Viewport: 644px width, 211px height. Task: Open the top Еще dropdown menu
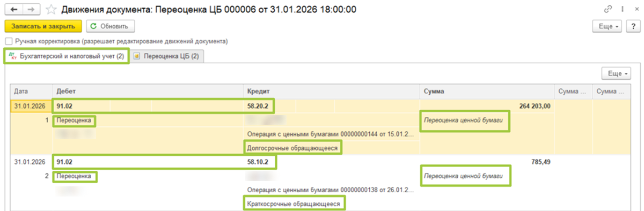point(608,26)
